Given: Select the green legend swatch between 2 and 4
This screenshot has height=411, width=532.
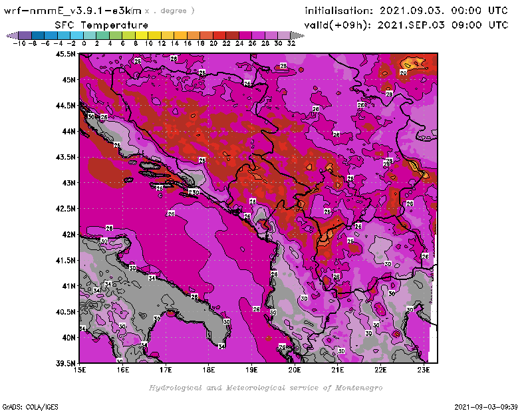Looking at the screenshot, I should coord(102,35).
